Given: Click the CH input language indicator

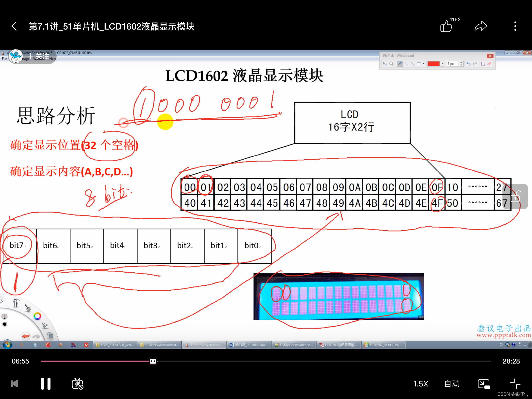Looking at the screenshot, I should (x=501, y=345).
